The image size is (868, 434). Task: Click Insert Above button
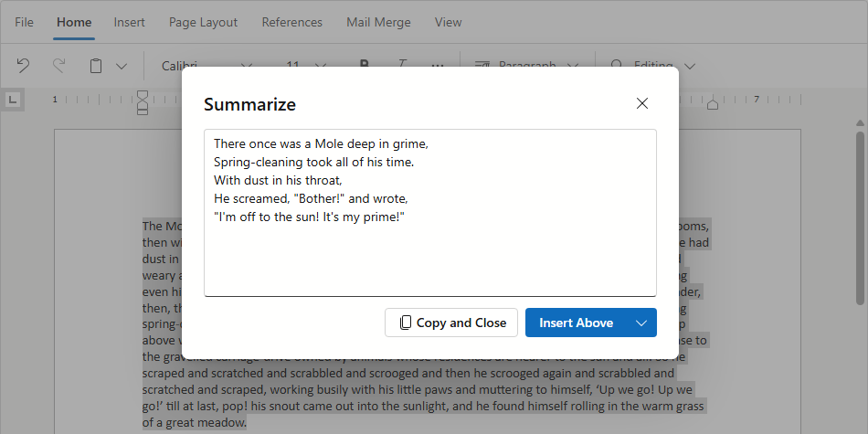point(576,323)
